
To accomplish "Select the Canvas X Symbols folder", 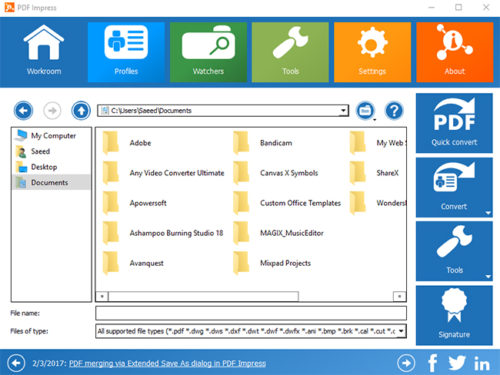I will [276, 173].
